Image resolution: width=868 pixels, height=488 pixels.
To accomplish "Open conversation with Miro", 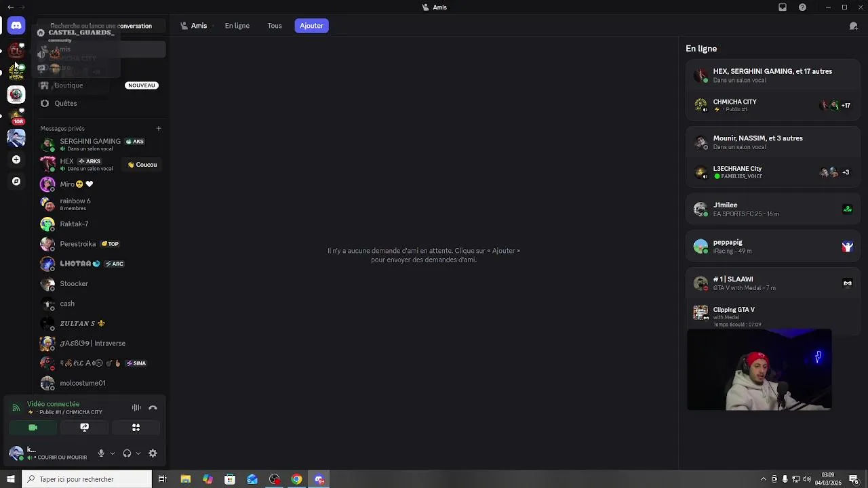I will [x=102, y=184].
